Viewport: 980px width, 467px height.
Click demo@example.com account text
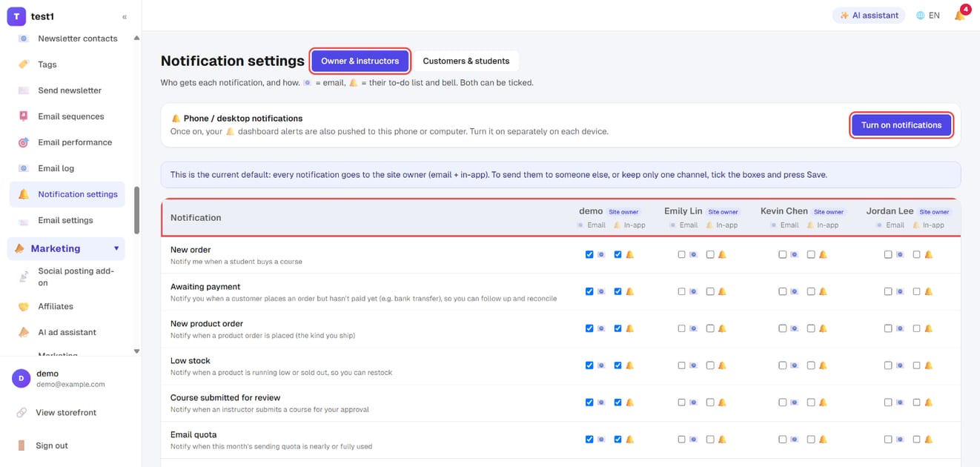click(70, 385)
